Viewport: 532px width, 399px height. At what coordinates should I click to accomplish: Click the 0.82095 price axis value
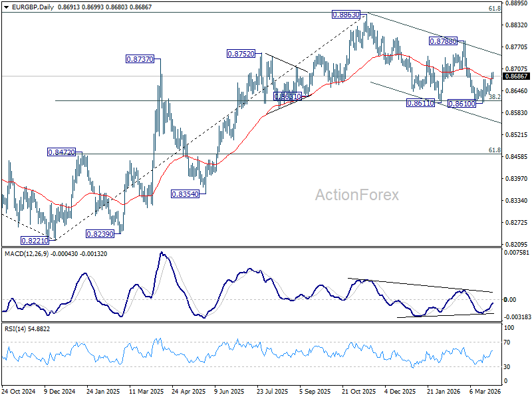[x=517, y=244]
